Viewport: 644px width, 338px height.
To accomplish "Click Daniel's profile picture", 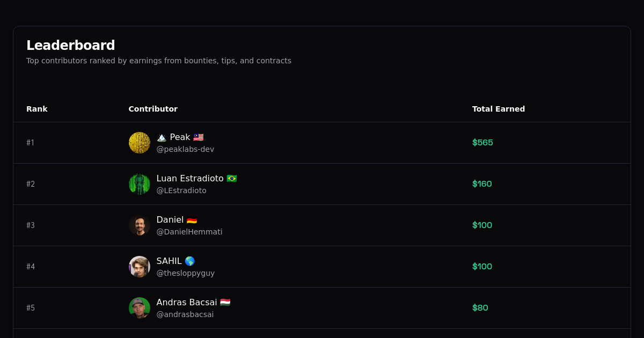I will click(140, 225).
